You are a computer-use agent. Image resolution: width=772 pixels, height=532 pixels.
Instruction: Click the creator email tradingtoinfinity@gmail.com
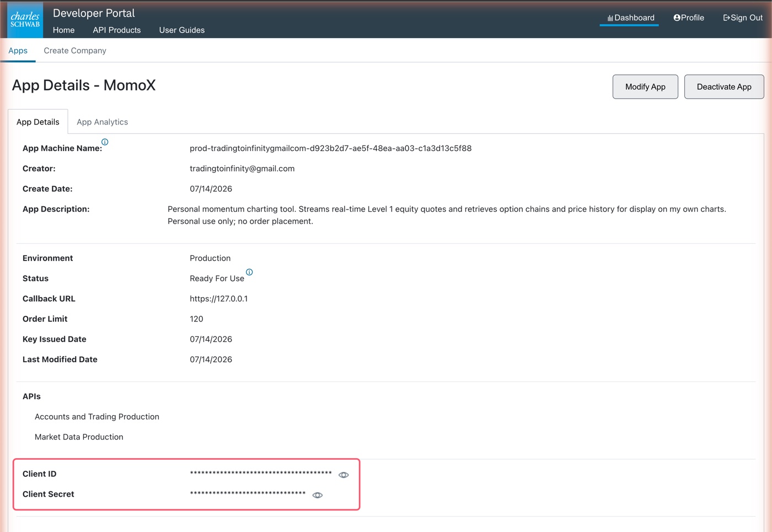(242, 169)
